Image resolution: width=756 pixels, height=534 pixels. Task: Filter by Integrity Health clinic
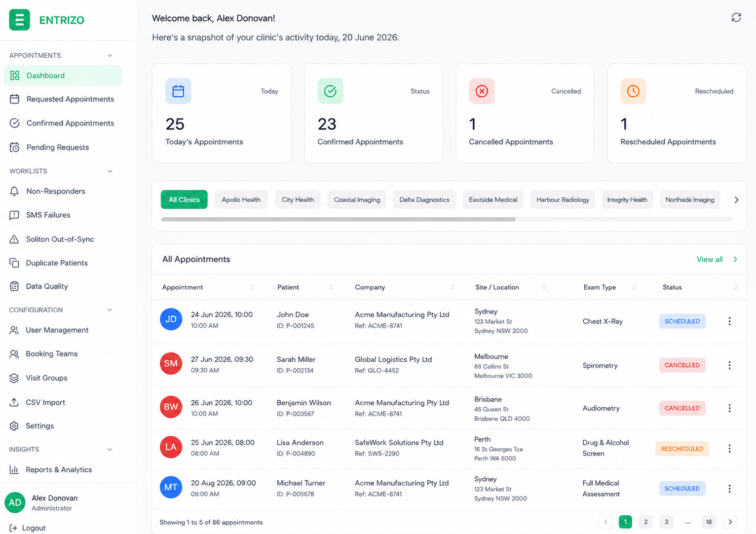pos(627,200)
